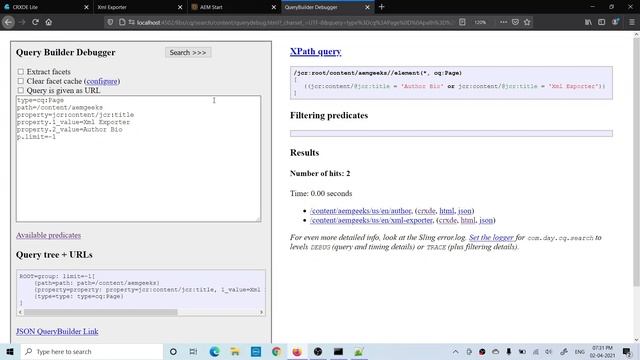Go back with the browser back arrow
Image resolution: width=640 pixels, height=360 pixels.
click(9, 22)
